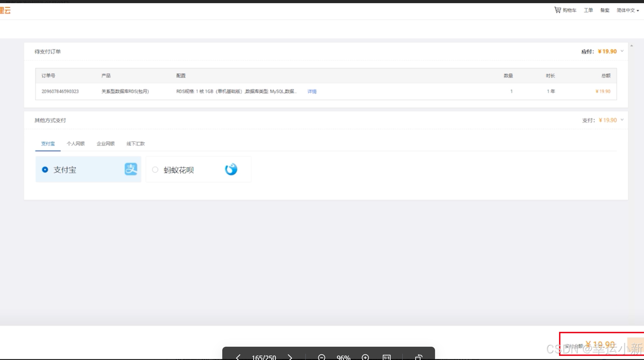Click the 详情 order details link
The width and height of the screenshot is (644, 360).
click(x=312, y=91)
